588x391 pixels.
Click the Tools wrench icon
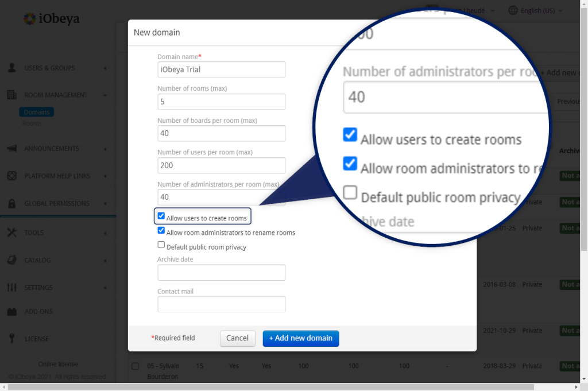[13, 233]
